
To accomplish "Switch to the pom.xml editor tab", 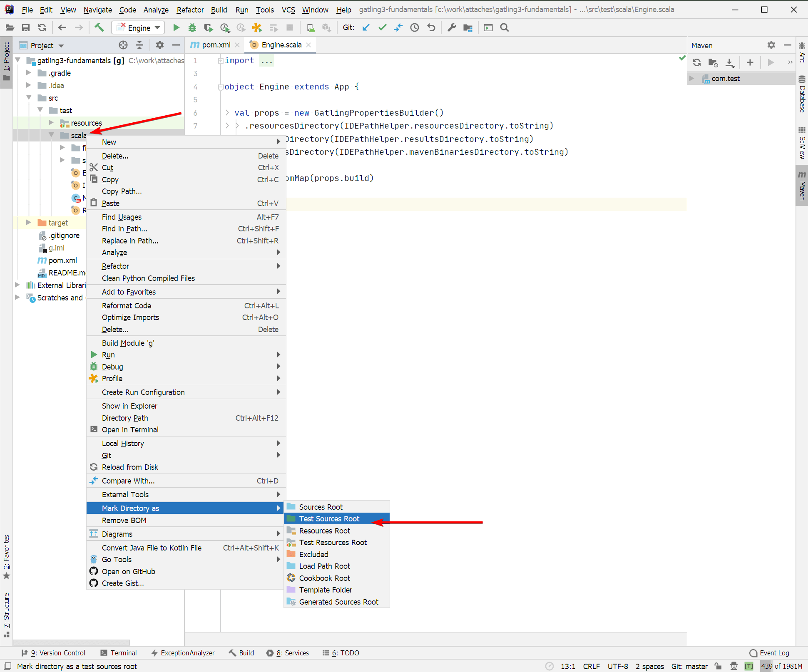I will coord(216,45).
